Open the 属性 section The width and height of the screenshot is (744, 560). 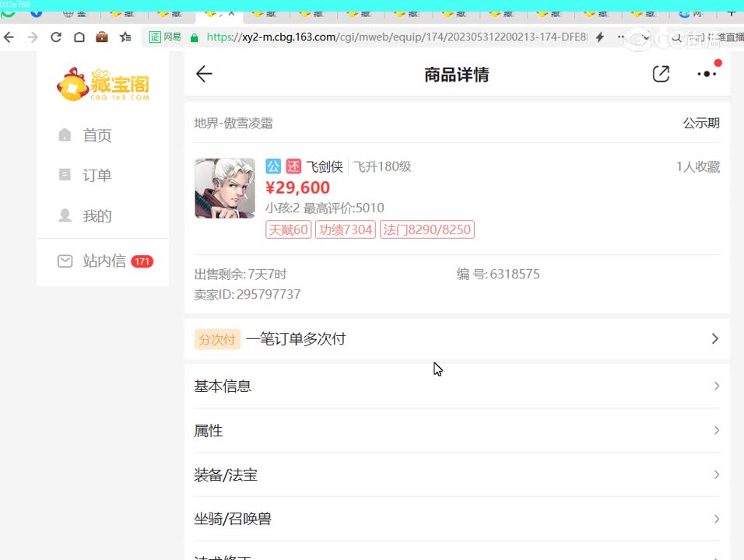click(457, 431)
